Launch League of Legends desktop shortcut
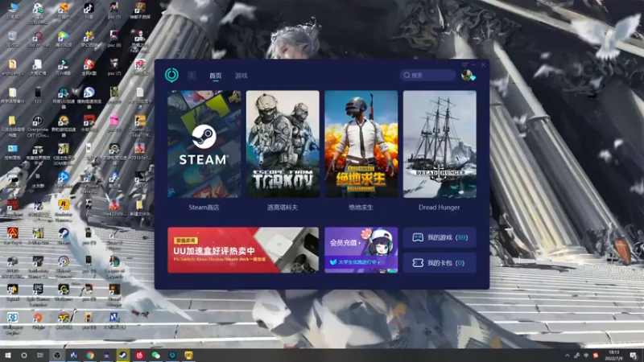This screenshot has width=644, height=362. pos(114,267)
